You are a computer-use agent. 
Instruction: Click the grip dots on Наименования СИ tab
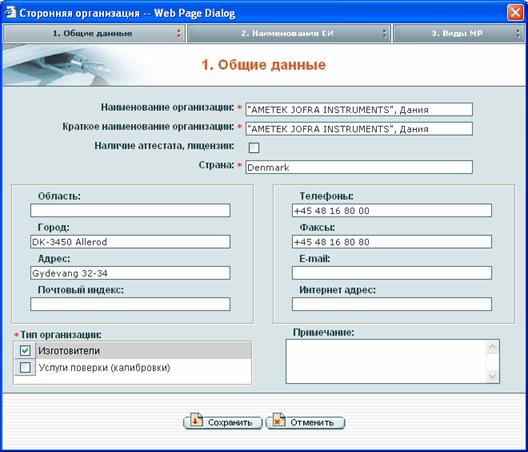point(385,33)
